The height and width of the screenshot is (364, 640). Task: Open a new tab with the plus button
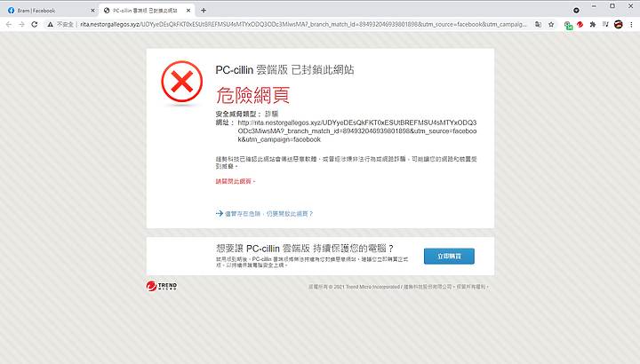click(204, 10)
